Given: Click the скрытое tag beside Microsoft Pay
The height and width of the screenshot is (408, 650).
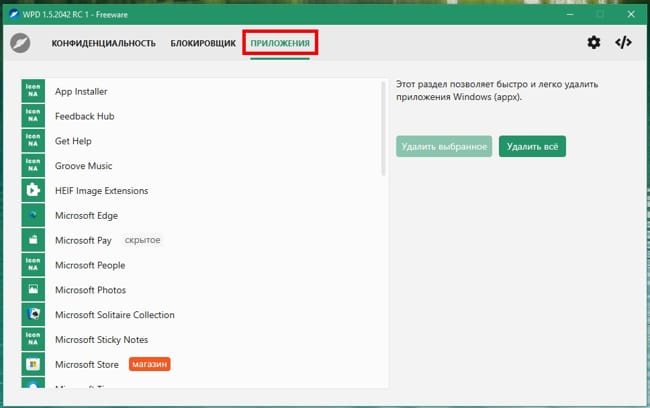Looking at the screenshot, I should pos(142,240).
